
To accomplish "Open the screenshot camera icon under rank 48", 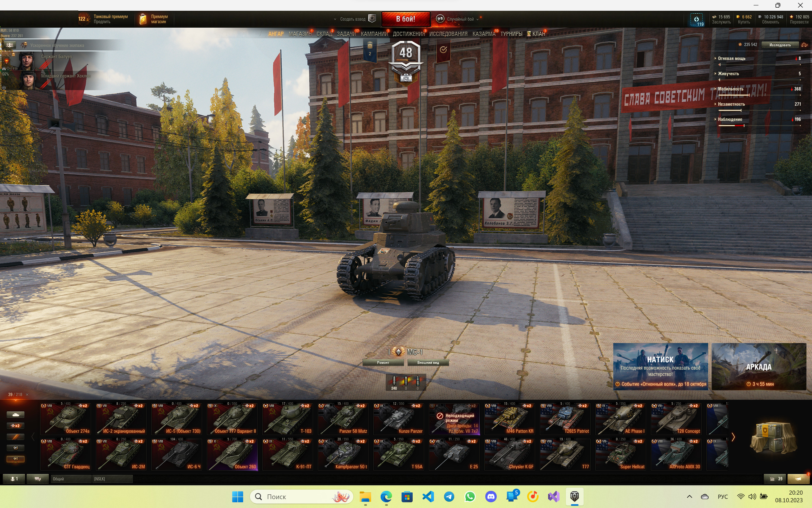I will point(406,78).
